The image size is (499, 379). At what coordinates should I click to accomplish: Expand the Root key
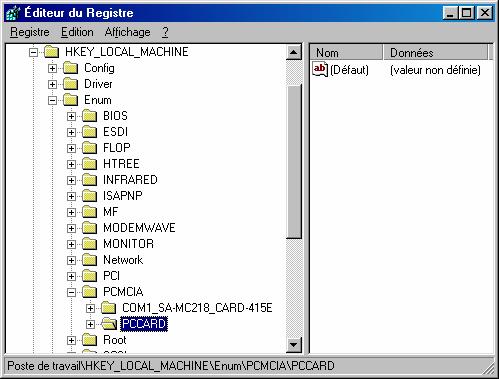point(71,340)
